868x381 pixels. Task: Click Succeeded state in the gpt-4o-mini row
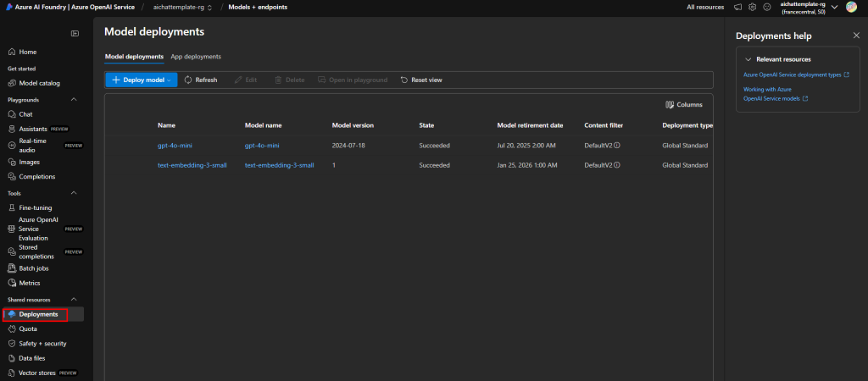click(435, 146)
